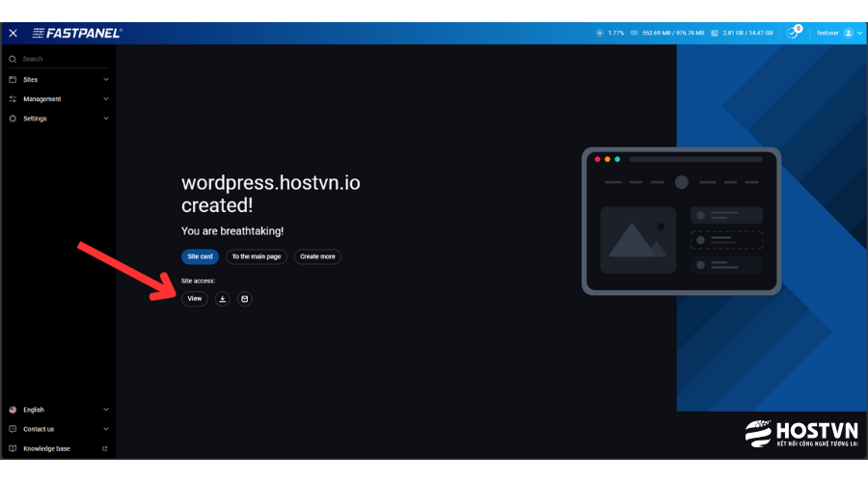Click the You are breathtaking! text
The width and height of the screenshot is (868, 482).
(x=232, y=231)
